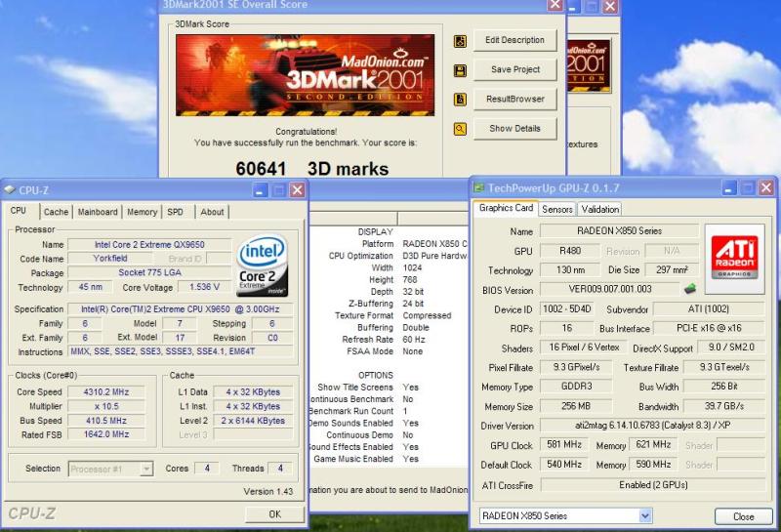Click the Code Name field Yorkfield
The width and height of the screenshot is (781, 532).
click(x=110, y=258)
